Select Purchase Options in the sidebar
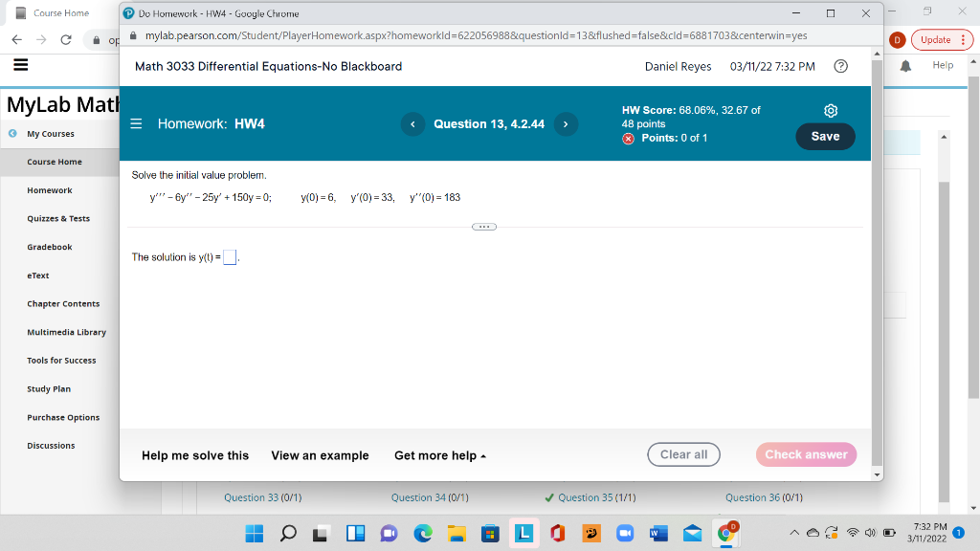980x551 pixels. (63, 417)
